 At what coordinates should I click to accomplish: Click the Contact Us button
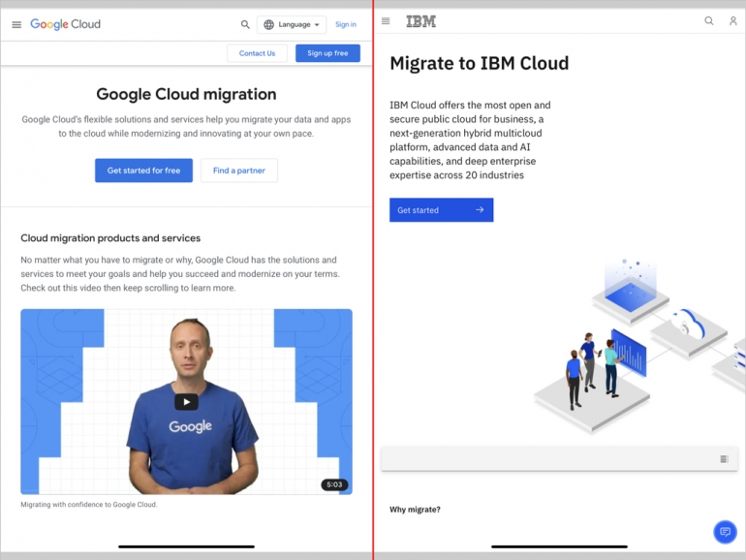pyautogui.click(x=257, y=53)
